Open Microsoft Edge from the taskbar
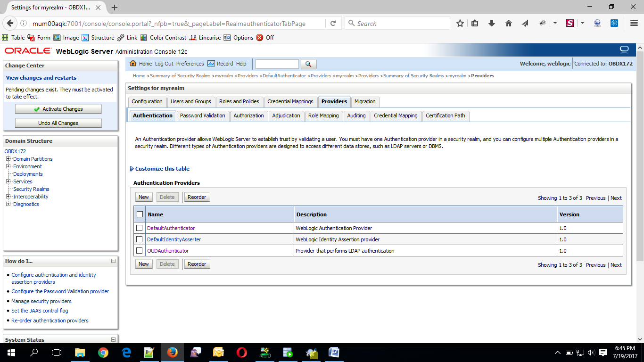Screen dimensions: 644x362 (126, 352)
